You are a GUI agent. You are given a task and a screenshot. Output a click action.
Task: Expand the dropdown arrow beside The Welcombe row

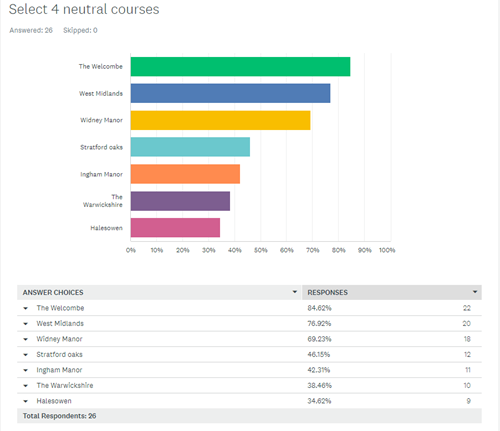(26, 308)
